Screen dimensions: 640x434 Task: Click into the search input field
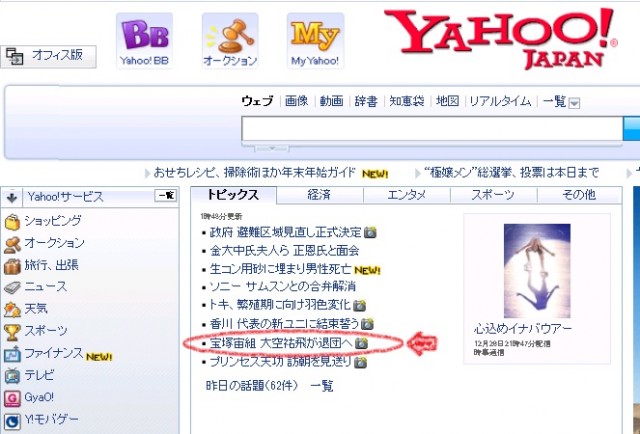pyautogui.click(x=432, y=129)
